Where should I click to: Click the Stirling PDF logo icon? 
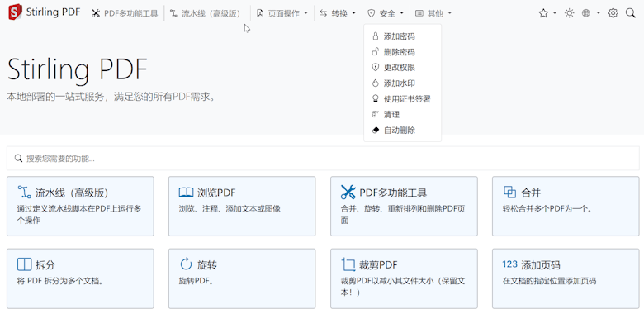[x=15, y=12]
